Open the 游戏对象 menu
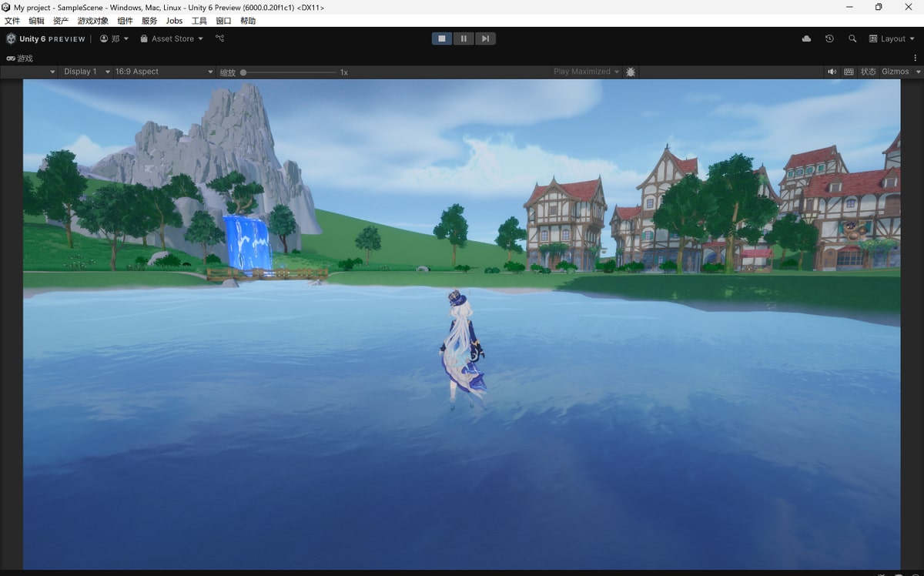 93,21
